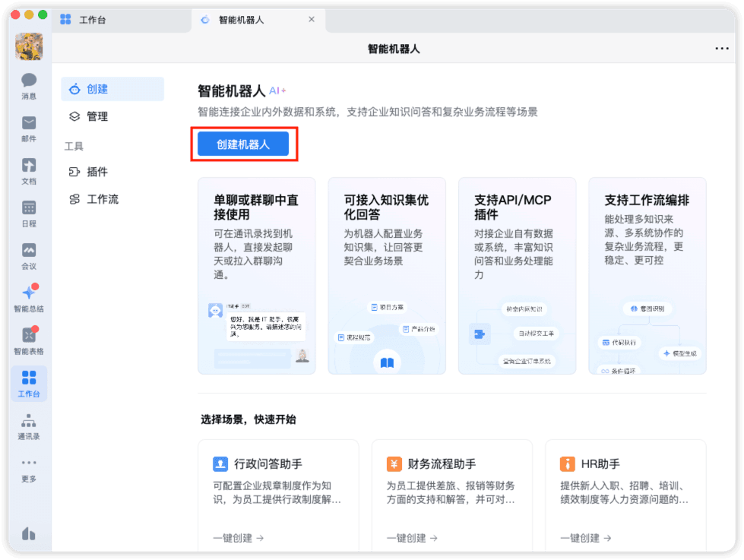Image resolution: width=744 pixels, height=560 pixels.
Task: Click the bottom sidebar statistics icon
Action: (x=28, y=533)
